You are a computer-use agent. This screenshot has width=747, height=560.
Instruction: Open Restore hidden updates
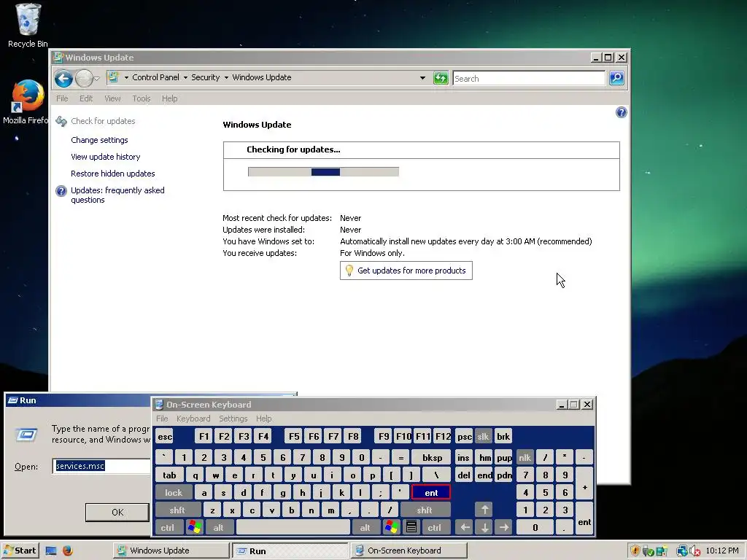113,174
